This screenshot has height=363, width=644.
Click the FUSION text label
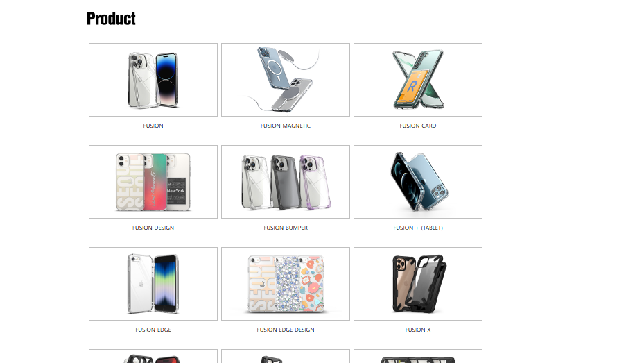coord(153,126)
